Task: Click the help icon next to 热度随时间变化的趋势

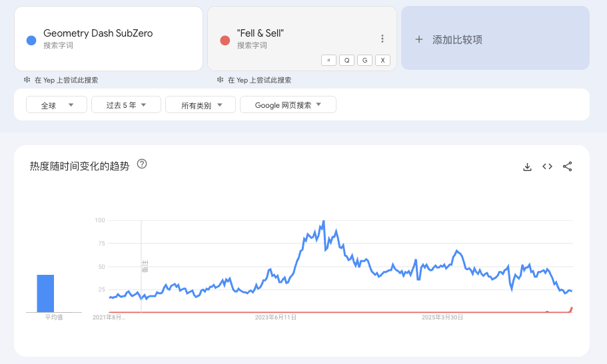Action: pyautogui.click(x=142, y=164)
